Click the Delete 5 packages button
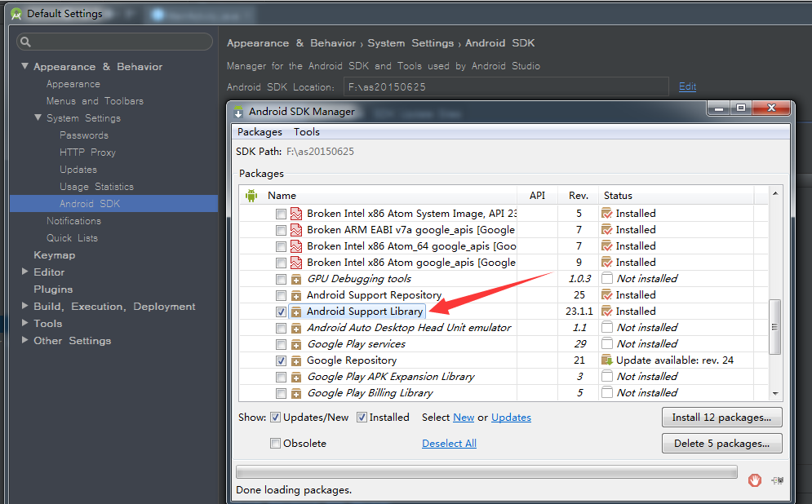The width and height of the screenshot is (812, 504). [x=722, y=443]
